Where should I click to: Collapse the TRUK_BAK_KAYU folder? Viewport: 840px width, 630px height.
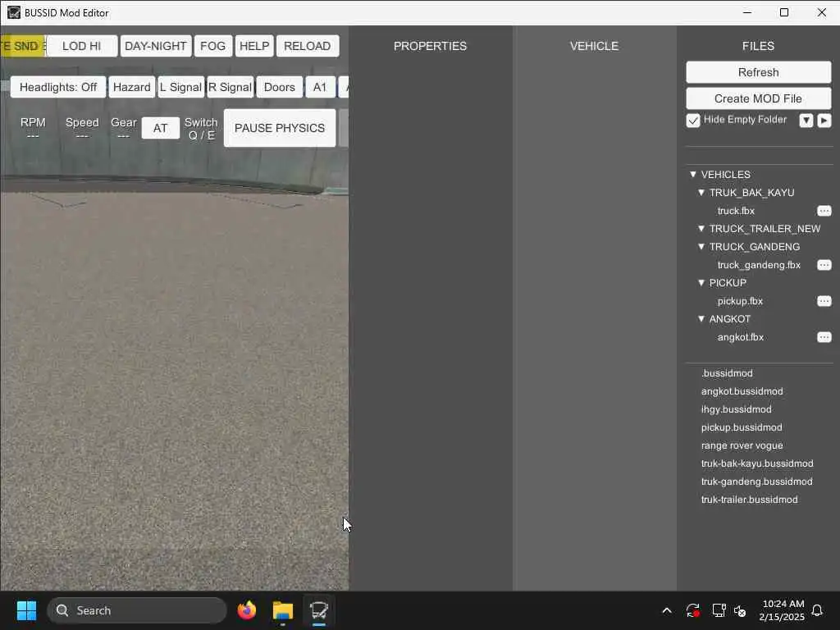[x=701, y=192]
